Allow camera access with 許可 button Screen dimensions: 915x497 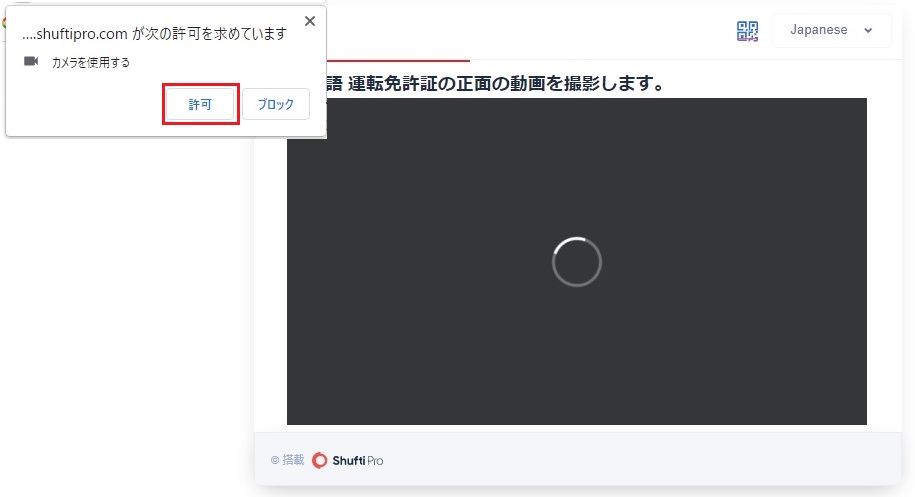200,104
